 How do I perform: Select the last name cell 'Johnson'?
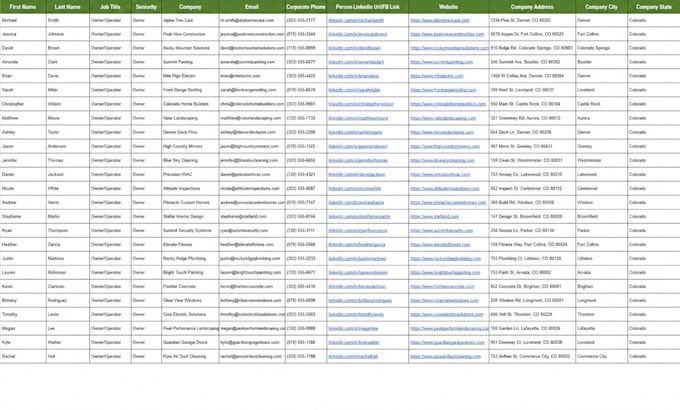tap(68, 34)
